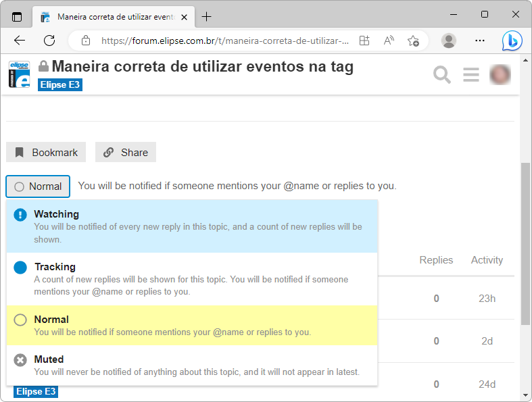
Task: Click the Edge profile icon
Action: (x=448, y=41)
